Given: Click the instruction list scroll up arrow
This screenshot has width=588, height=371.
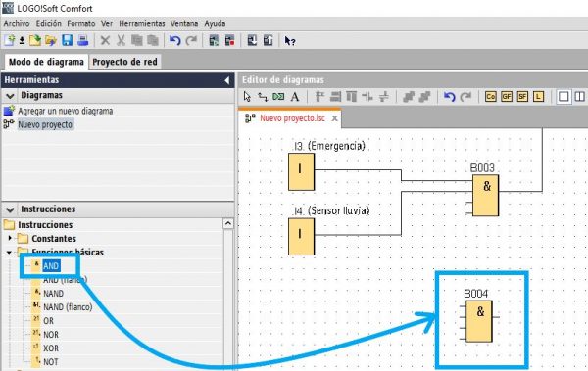Looking at the screenshot, I should [228, 224].
